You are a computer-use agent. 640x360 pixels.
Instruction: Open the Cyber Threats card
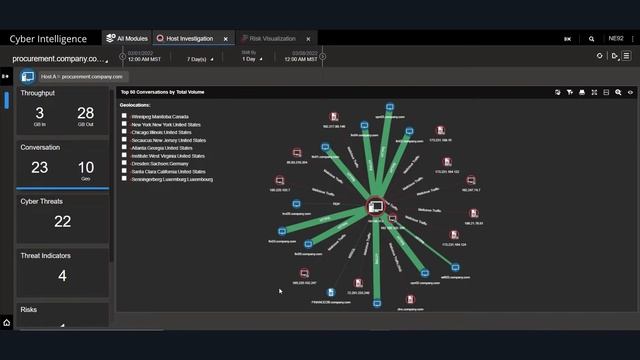point(62,219)
